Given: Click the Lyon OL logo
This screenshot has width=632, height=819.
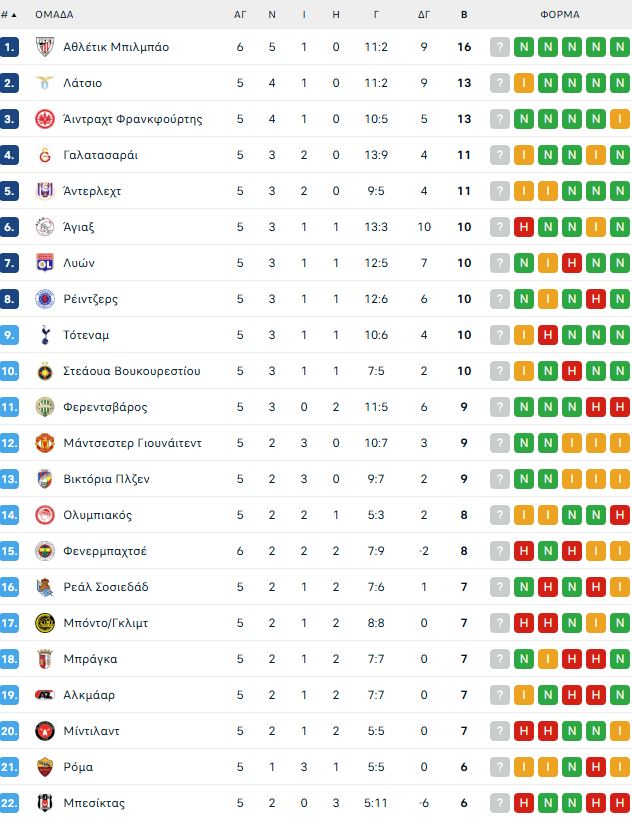Looking at the screenshot, I should 45,263.
